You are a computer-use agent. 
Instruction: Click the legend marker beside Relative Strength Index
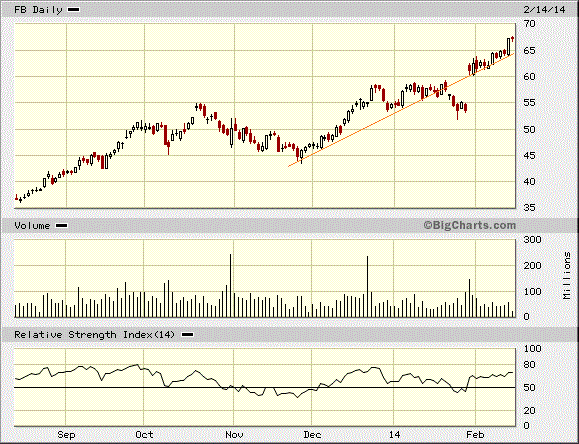coord(187,335)
